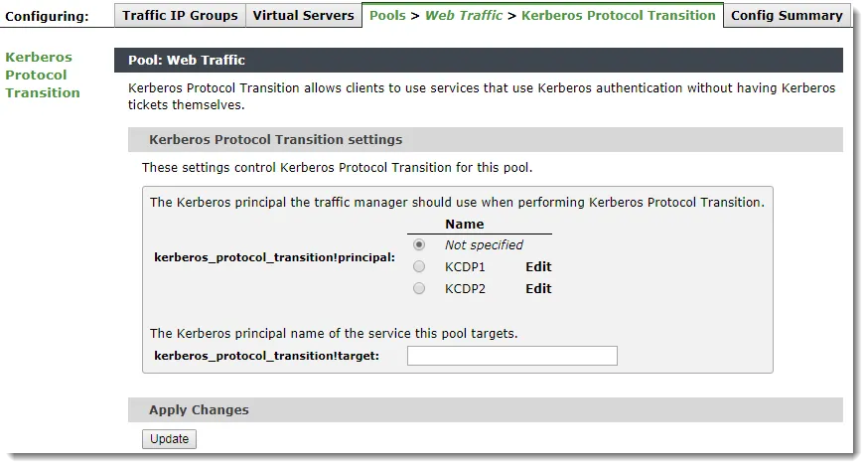Click the kerberos_protocol_transition!target label
This screenshot has width=868, height=468.
[x=267, y=356]
